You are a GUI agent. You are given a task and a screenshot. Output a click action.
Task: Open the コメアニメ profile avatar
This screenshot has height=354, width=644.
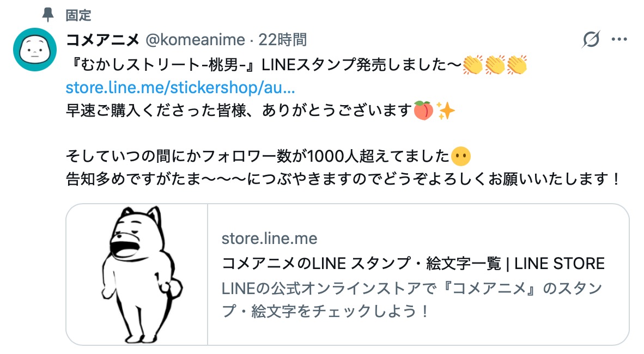[x=35, y=50]
